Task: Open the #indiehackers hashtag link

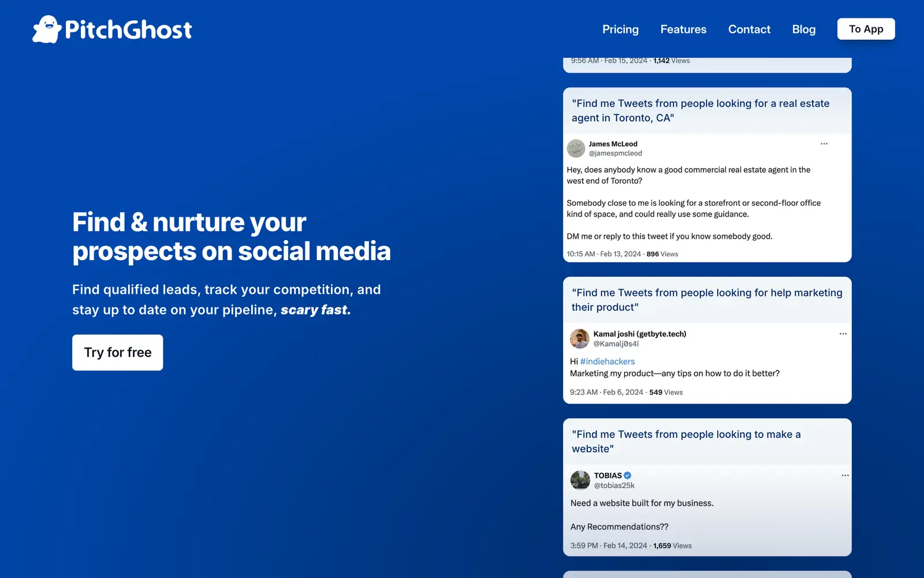Action: click(x=608, y=361)
